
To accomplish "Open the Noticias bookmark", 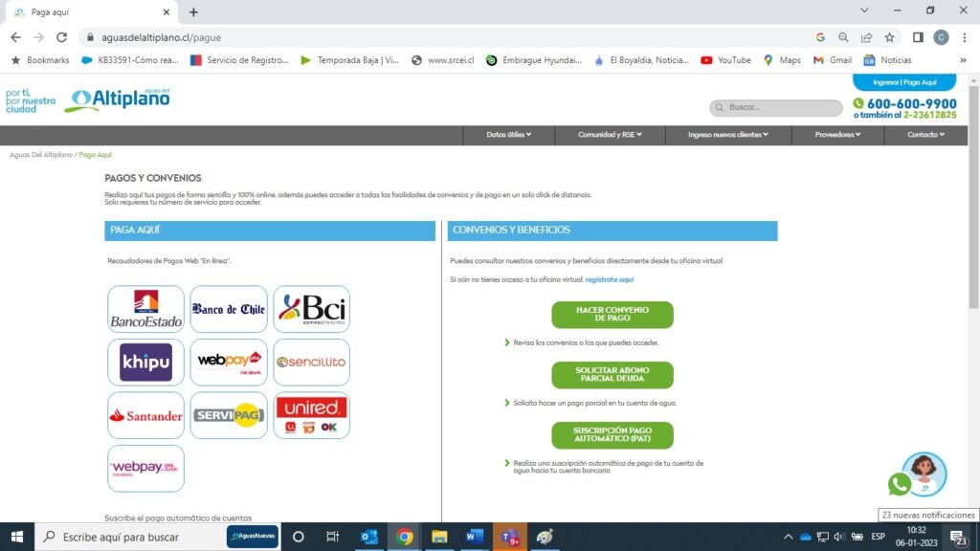I will (887, 60).
